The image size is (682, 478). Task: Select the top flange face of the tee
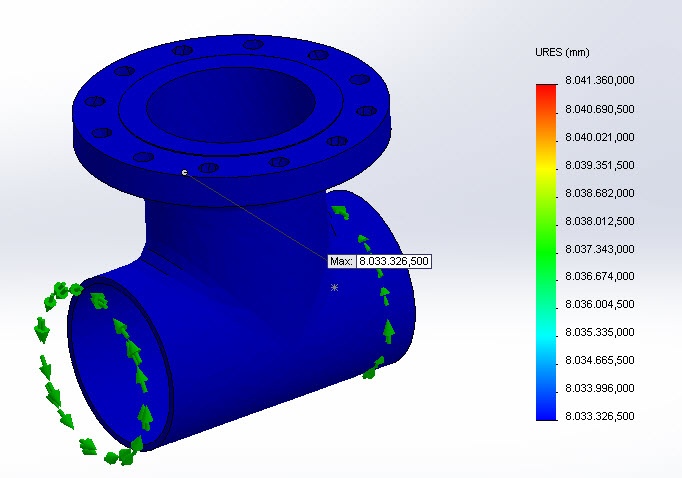[231, 104]
